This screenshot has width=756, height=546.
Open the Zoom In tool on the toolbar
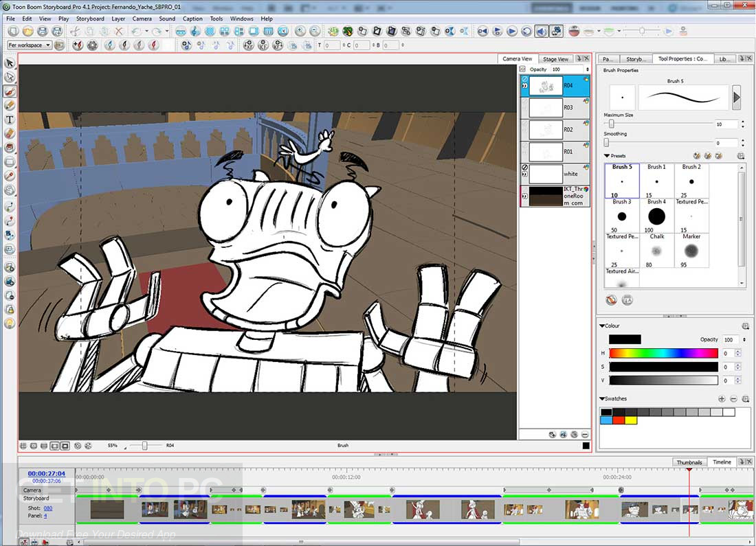point(299,31)
